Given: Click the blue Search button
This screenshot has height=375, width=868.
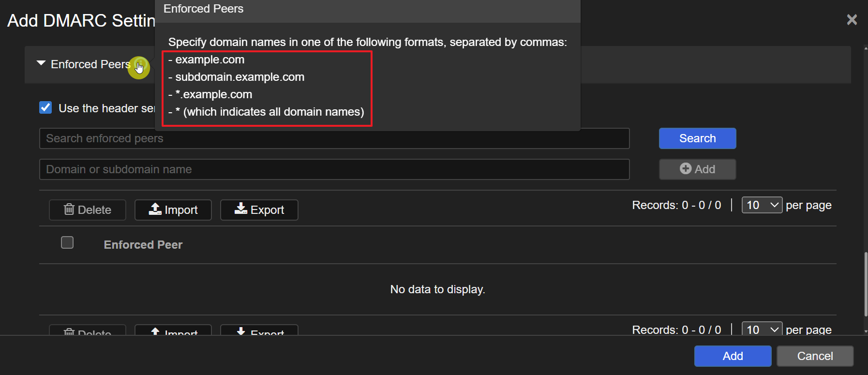Looking at the screenshot, I should click(x=697, y=138).
